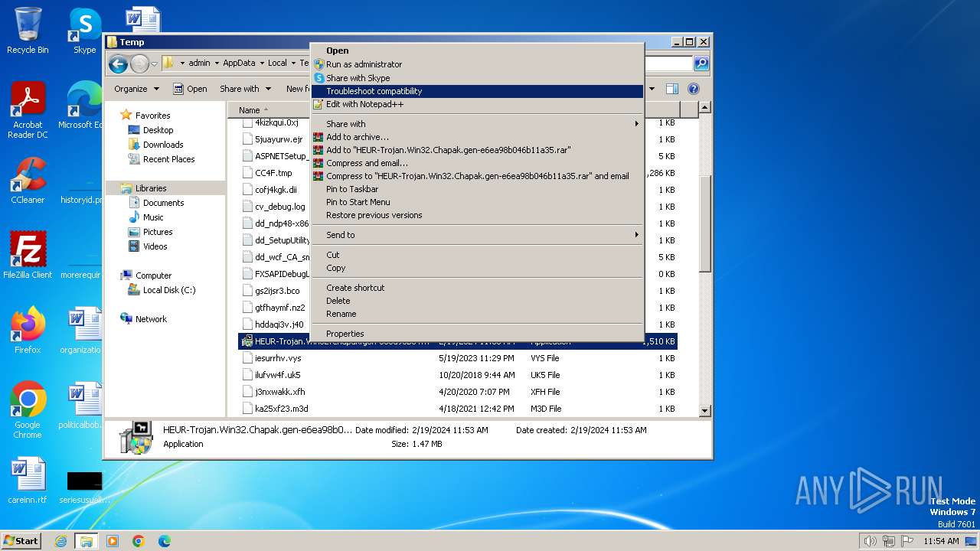Choose Edit with Notepad++
The image size is (980, 551).
477,104
